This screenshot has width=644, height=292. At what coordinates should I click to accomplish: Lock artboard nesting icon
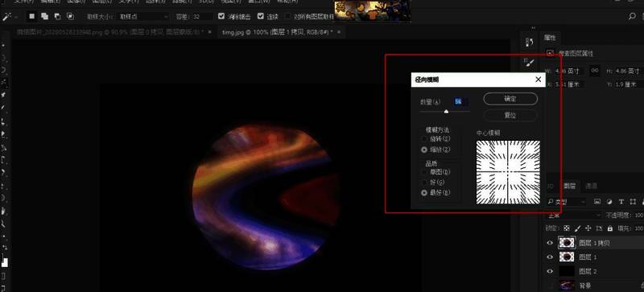tap(599, 228)
